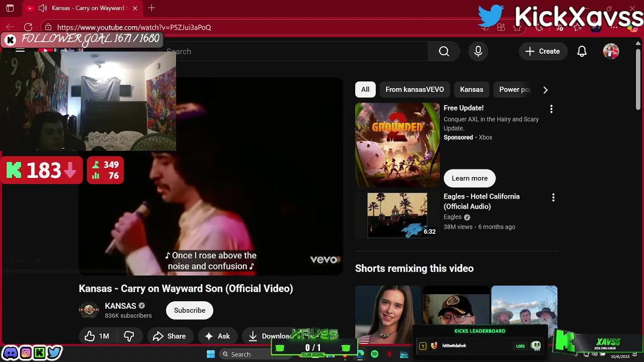
Task: Open the YouTube guide hamburger menu
Action: [20, 50]
